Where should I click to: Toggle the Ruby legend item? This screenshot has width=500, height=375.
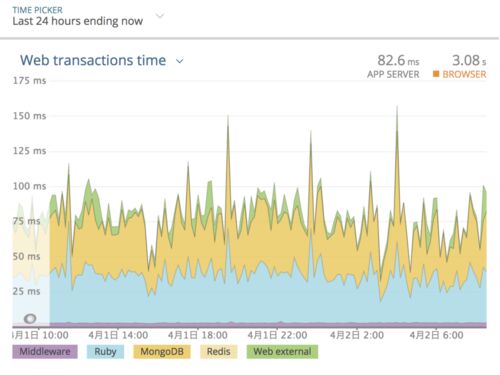click(105, 352)
